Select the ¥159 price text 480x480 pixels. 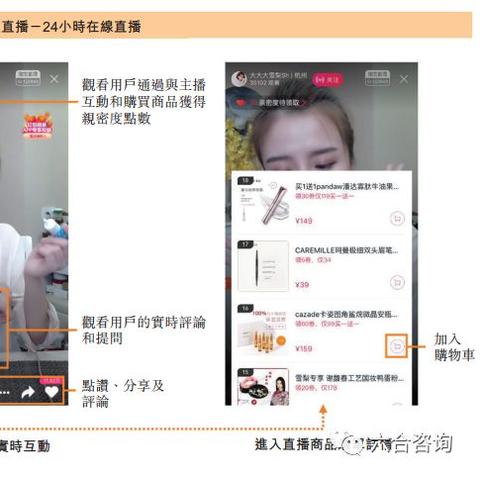[304, 349]
